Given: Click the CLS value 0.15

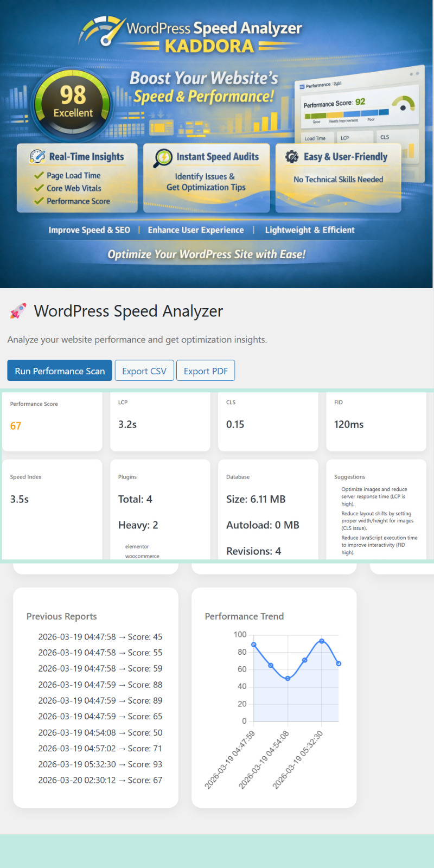Looking at the screenshot, I should pyautogui.click(x=235, y=424).
